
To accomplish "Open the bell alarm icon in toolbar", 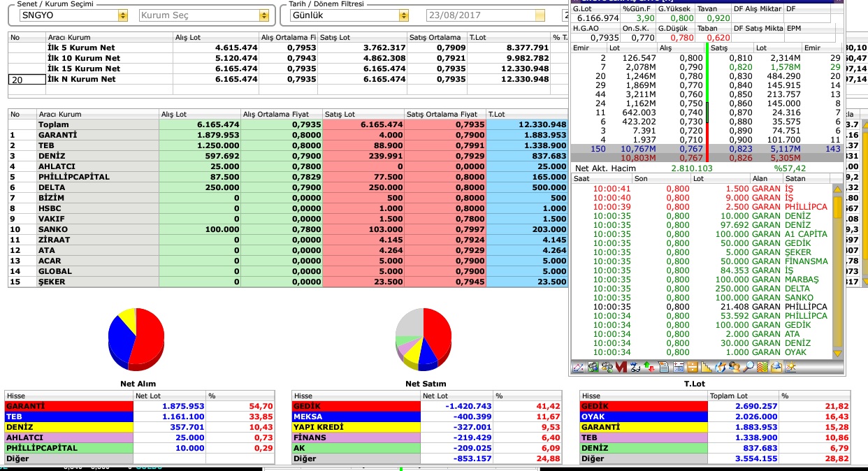I will coord(776,367).
